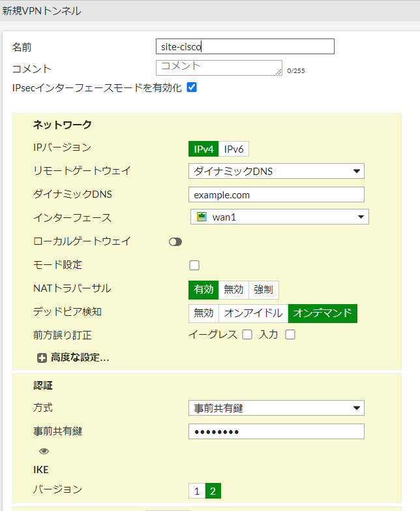This screenshot has height=511, width=420.
Task: Click the 名前 field containing site-cisco
Action: pyautogui.click(x=245, y=46)
